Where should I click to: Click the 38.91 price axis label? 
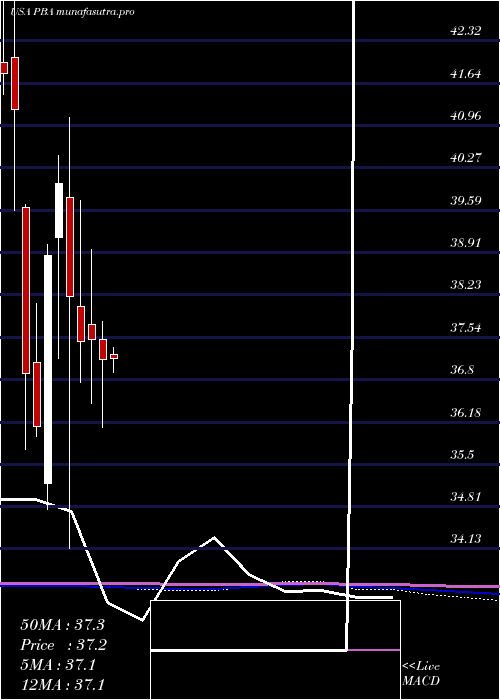466,243
